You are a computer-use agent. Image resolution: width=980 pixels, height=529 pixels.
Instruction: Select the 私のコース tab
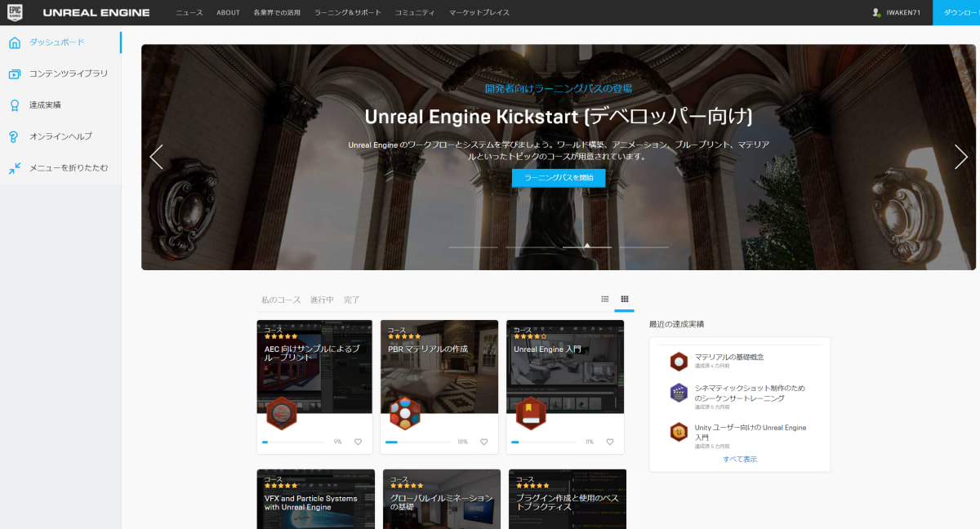click(281, 300)
